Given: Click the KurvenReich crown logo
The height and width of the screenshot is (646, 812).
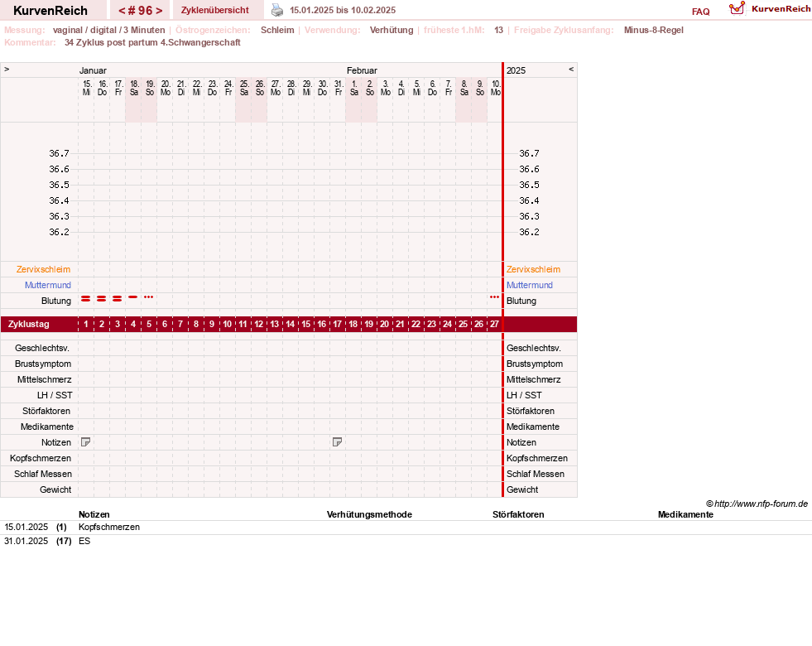Looking at the screenshot, I should click(x=737, y=8).
